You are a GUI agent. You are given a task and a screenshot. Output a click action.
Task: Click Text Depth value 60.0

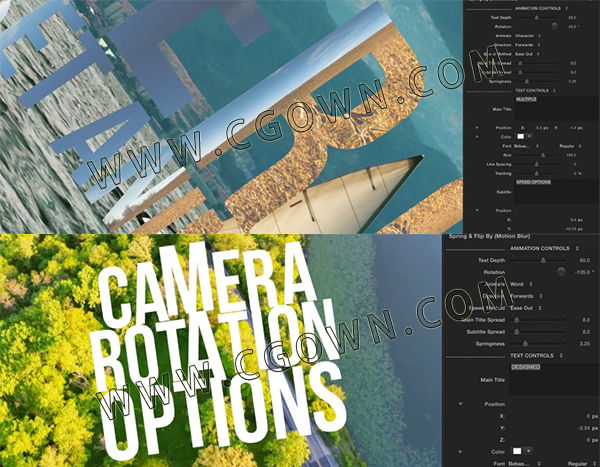coord(584,260)
